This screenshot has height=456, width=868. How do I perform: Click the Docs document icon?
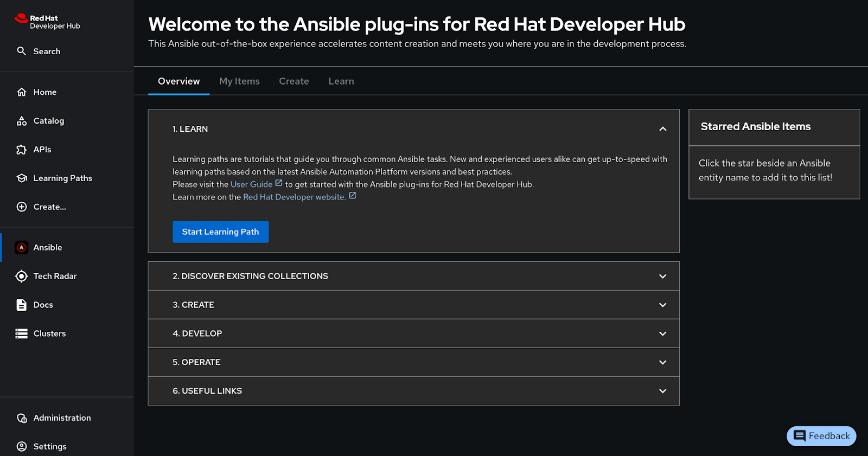[22, 305]
